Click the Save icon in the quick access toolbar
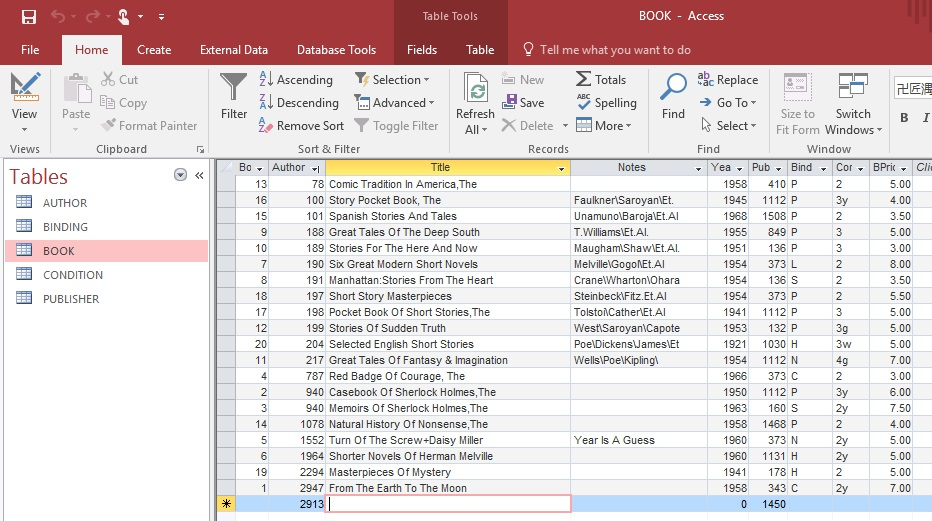 (29, 17)
